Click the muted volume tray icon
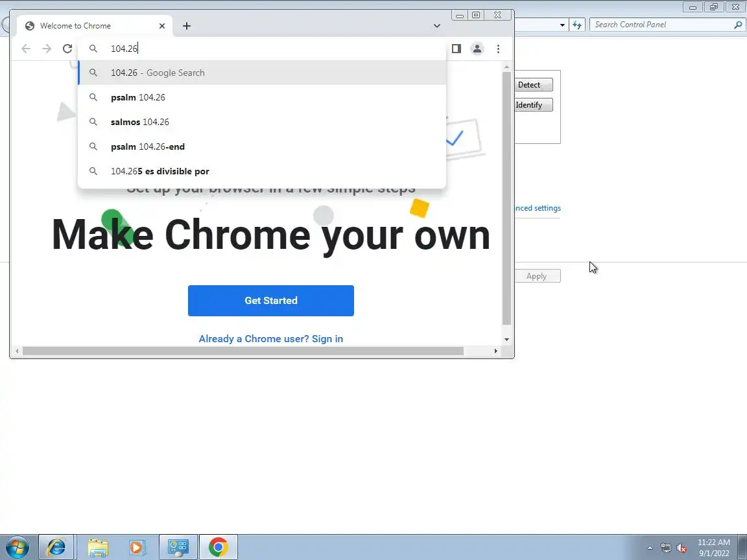The width and height of the screenshot is (747, 560). 682,548
